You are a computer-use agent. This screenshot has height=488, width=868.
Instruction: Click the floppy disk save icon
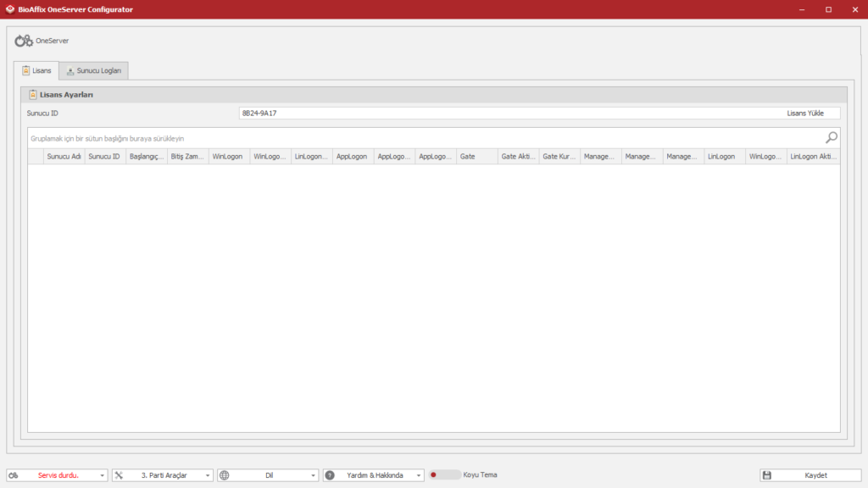[766, 475]
